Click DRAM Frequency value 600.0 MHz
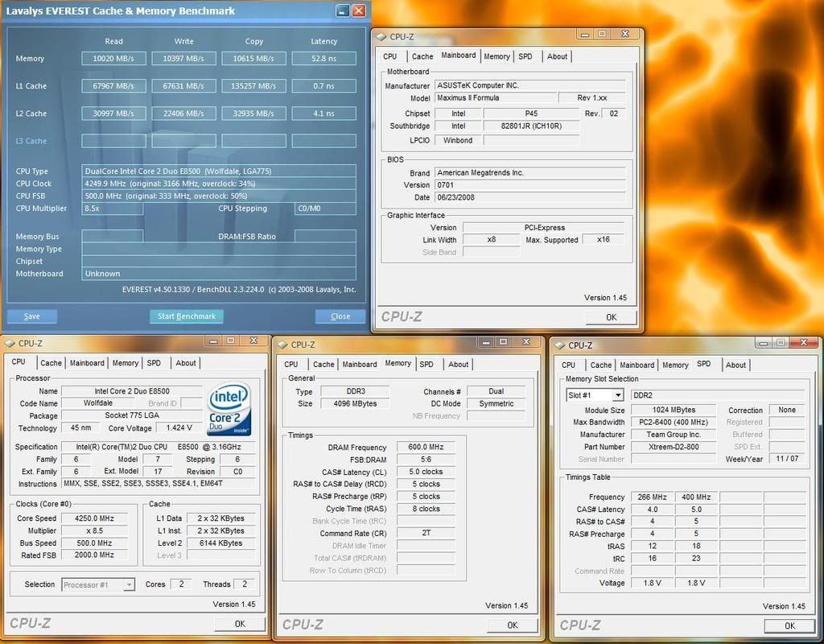The width and height of the screenshot is (824, 644). pyautogui.click(x=426, y=447)
